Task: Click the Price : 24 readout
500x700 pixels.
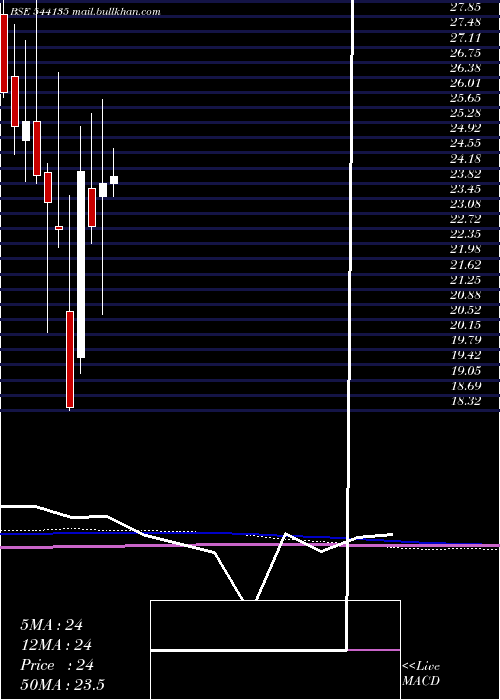Action: click(x=57, y=665)
